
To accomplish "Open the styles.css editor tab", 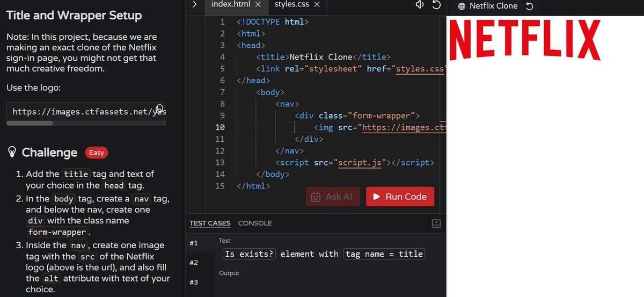I will 291,4.
